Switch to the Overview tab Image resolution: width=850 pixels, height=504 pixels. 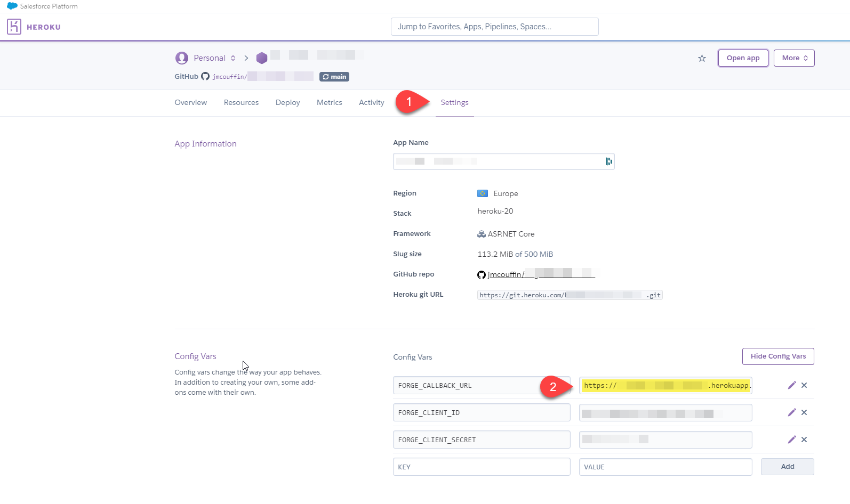click(191, 102)
